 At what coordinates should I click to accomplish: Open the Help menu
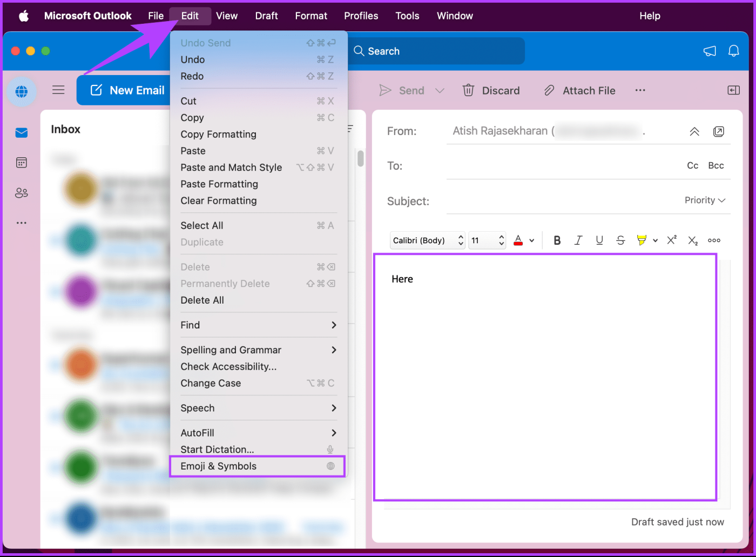tap(650, 16)
